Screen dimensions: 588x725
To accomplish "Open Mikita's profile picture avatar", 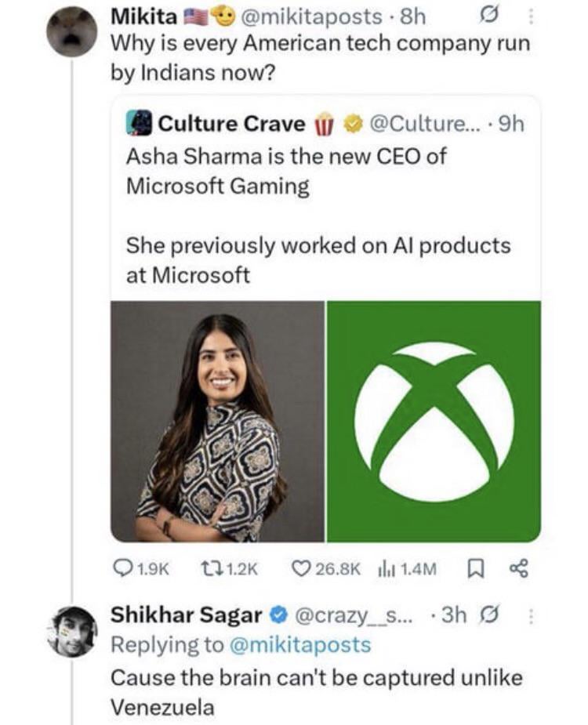I will point(71,31).
